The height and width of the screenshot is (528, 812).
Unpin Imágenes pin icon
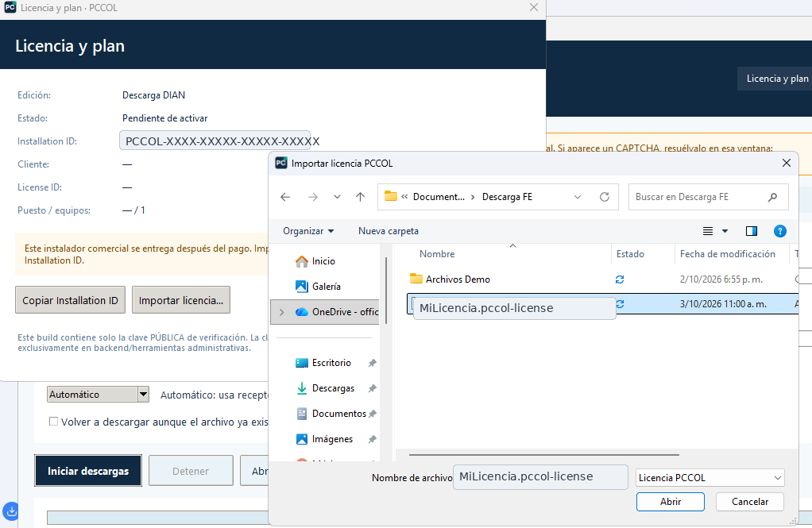click(372, 439)
